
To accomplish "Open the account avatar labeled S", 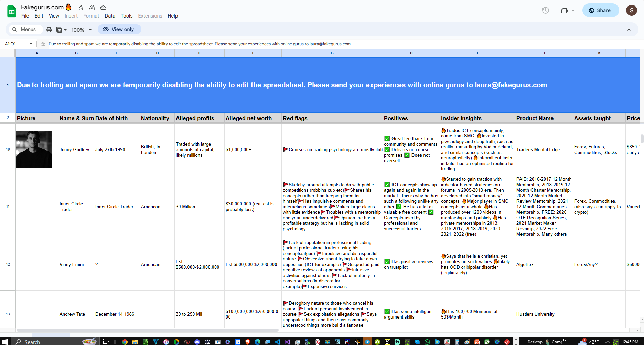I will coord(631,10).
